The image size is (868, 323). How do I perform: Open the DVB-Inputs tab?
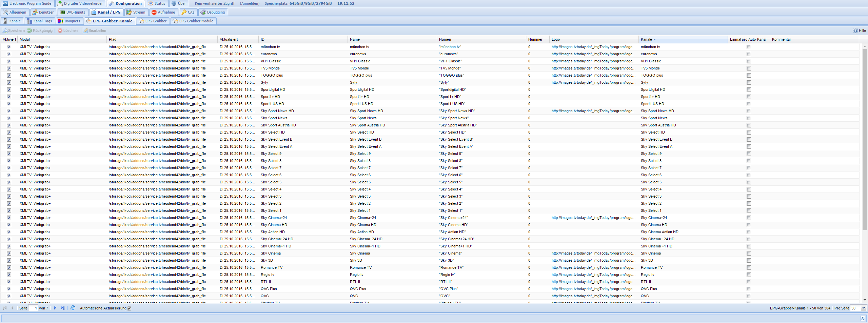(x=73, y=12)
